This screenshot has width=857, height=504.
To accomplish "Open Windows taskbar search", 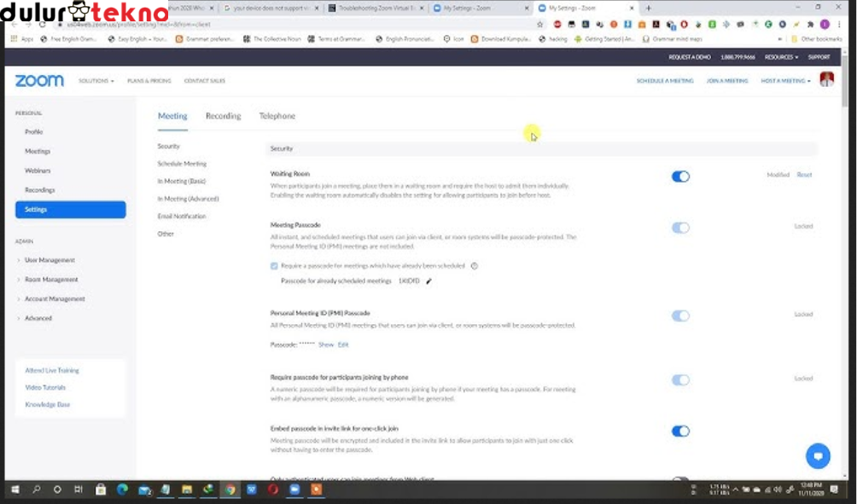I will [x=36, y=490].
